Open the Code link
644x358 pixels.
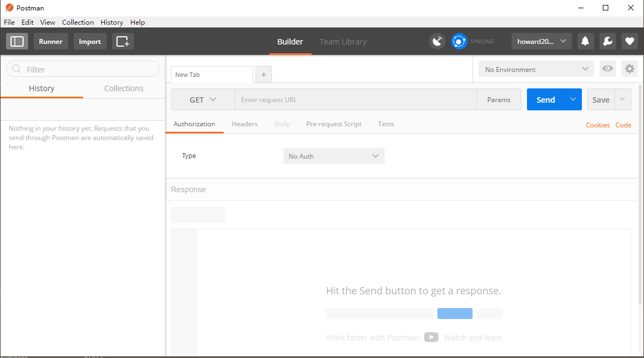tap(623, 125)
